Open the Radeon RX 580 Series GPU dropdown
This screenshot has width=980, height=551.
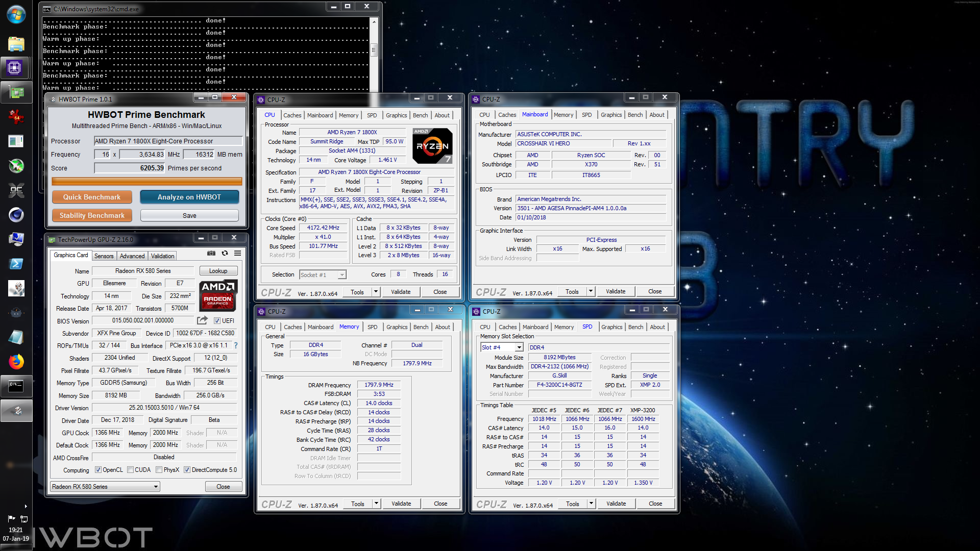click(x=105, y=487)
